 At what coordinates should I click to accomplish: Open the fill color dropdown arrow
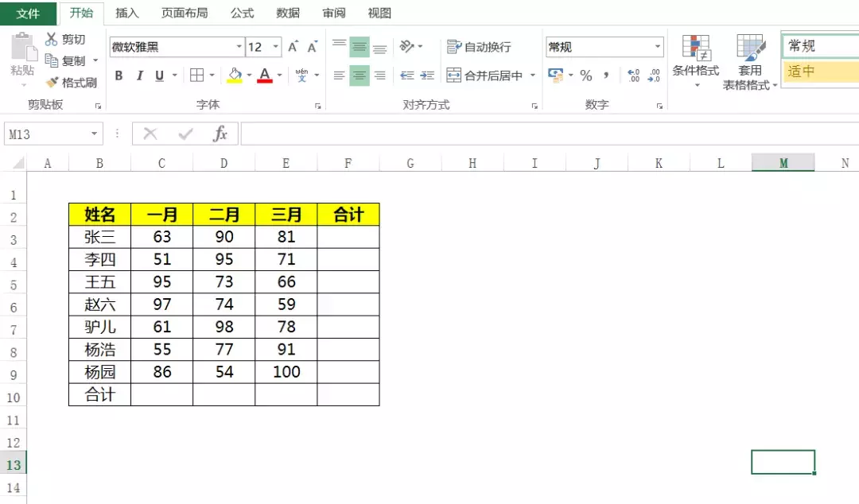[249, 75]
